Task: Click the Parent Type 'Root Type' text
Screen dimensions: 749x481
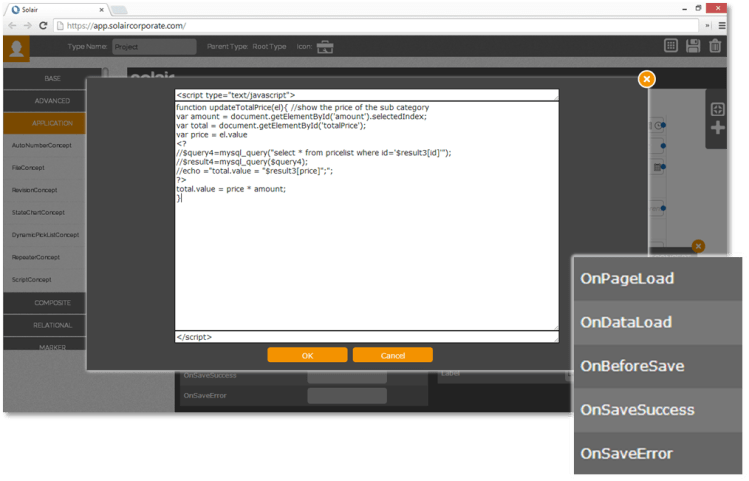Action: tap(269, 47)
